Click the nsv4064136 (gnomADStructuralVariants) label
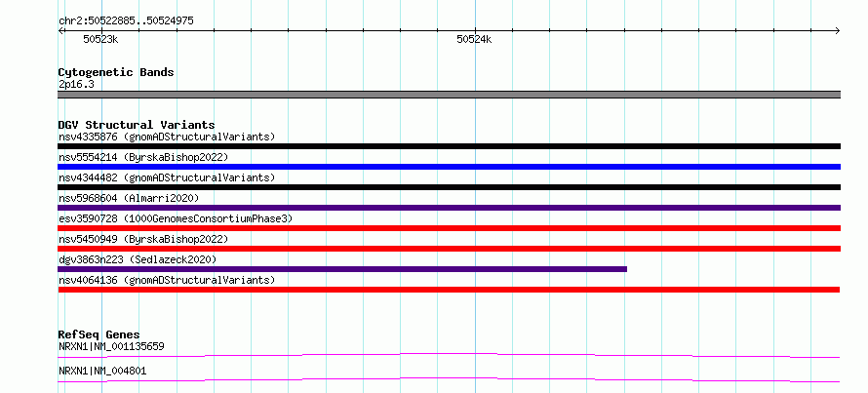 pos(167,280)
